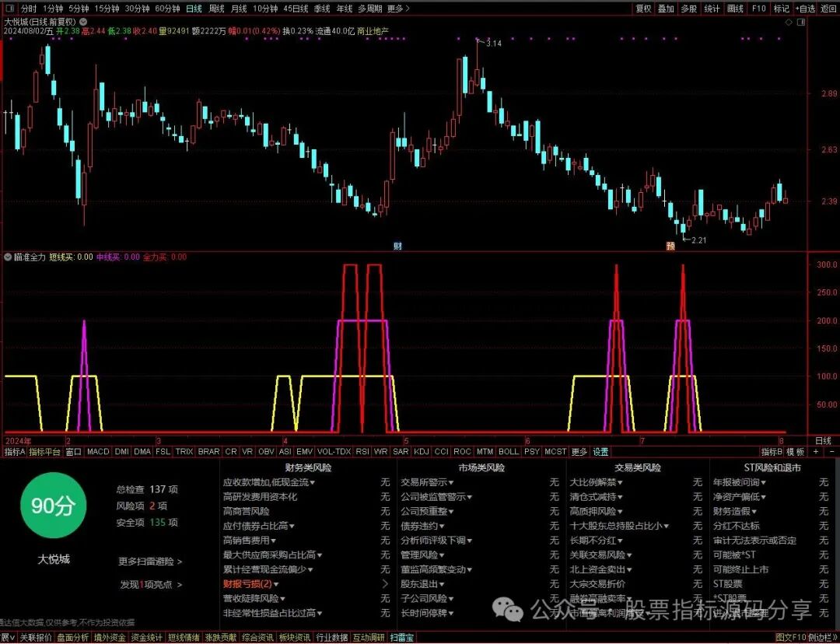Click the 统计 button
The width and height of the screenshot is (840, 644).
coord(712,9)
